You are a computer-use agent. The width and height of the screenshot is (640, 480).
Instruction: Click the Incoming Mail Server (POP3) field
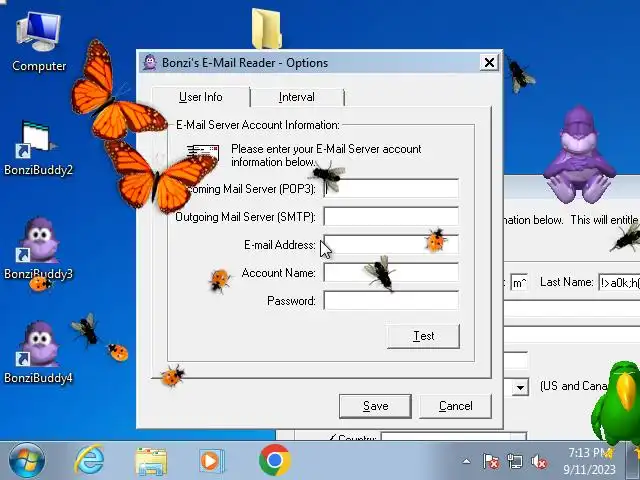point(391,188)
